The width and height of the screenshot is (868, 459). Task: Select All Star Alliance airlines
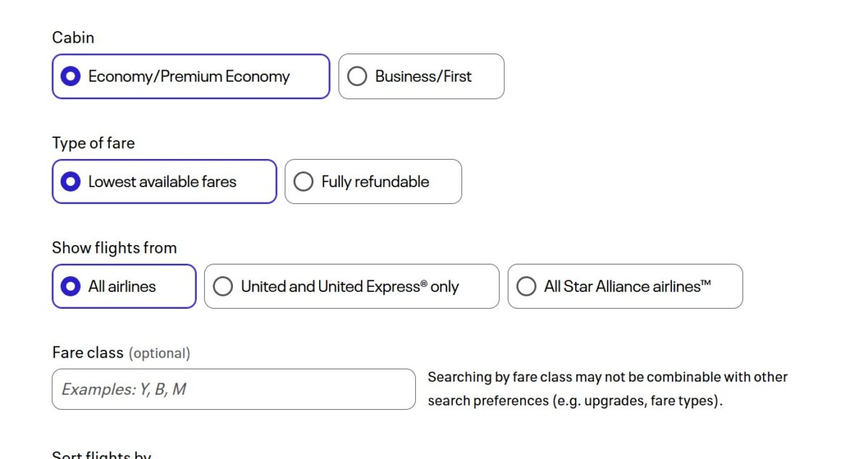tap(625, 286)
